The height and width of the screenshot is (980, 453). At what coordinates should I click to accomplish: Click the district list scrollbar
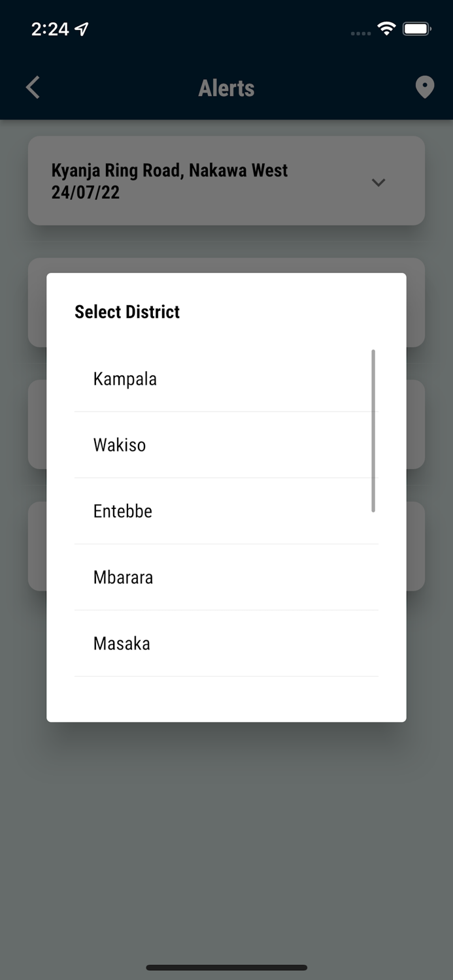[x=373, y=431]
